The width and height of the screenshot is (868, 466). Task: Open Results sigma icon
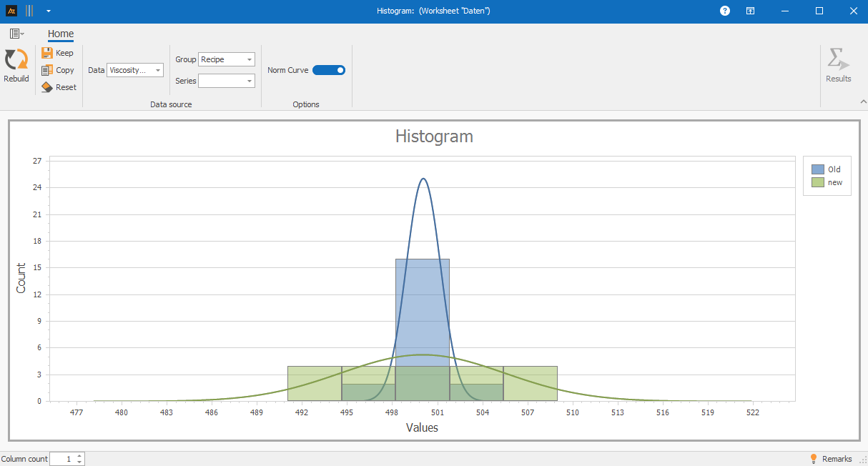click(838, 59)
